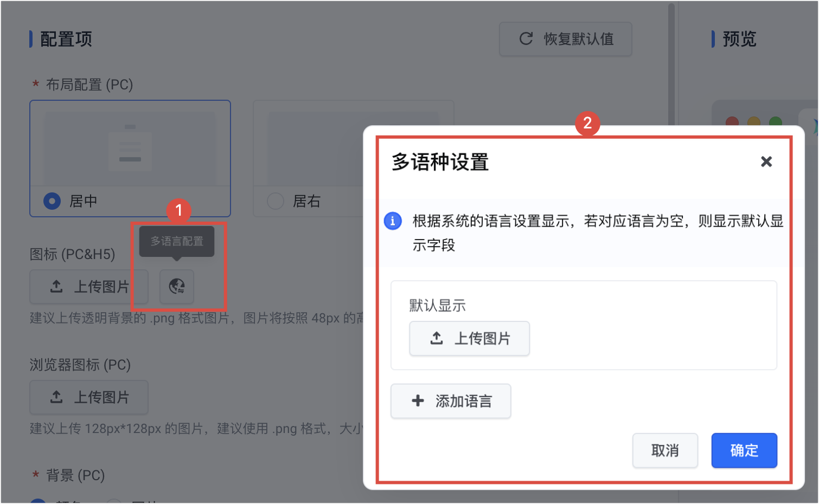This screenshot has height=504, width=819.
Task: Click the 配置项 section heading
Action: click(66, 39)
